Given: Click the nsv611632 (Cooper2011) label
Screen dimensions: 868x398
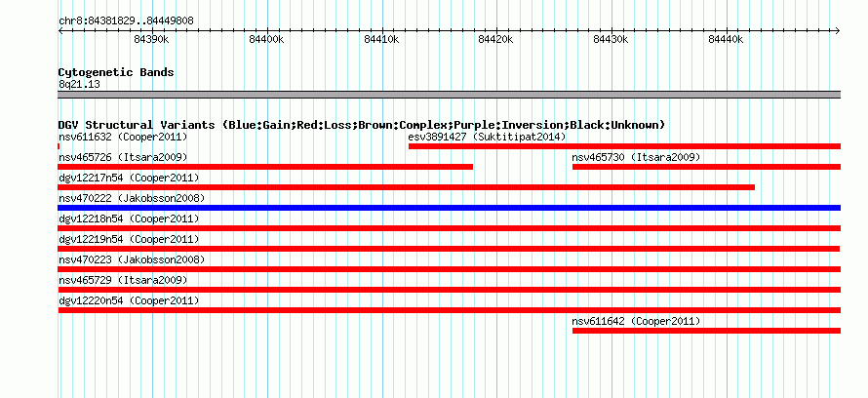Looking at the screenshot, I should coord(123,137).
